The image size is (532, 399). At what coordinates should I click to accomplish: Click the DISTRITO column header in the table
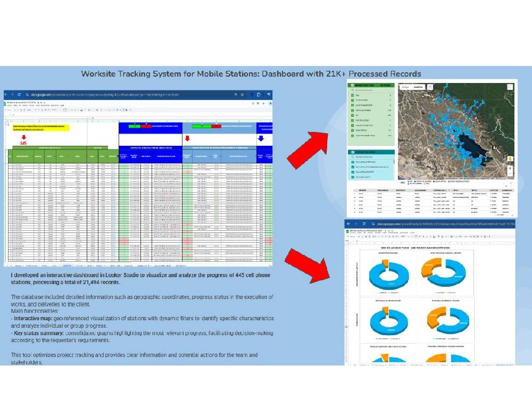click(x=401, y=190)
